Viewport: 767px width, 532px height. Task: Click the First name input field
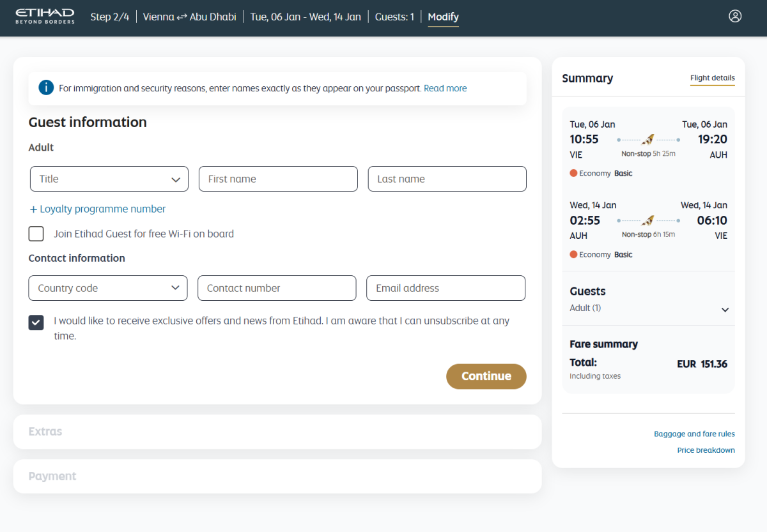coord(278,179)
